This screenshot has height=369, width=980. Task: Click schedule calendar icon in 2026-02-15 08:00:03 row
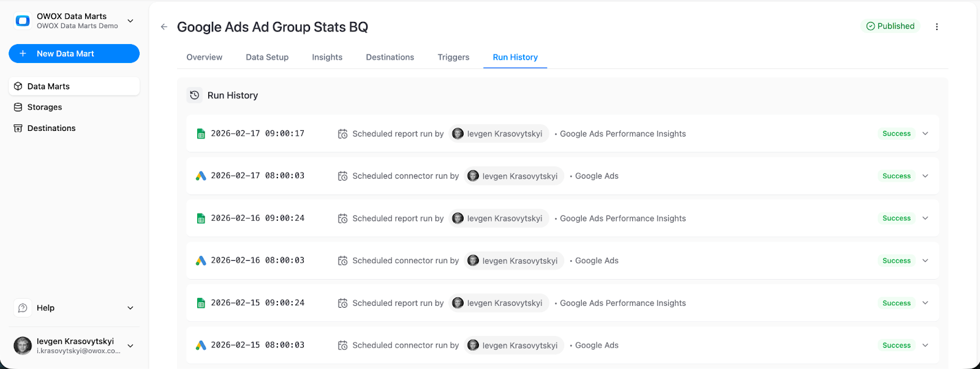pyautogui.click(x=343, y=345)
